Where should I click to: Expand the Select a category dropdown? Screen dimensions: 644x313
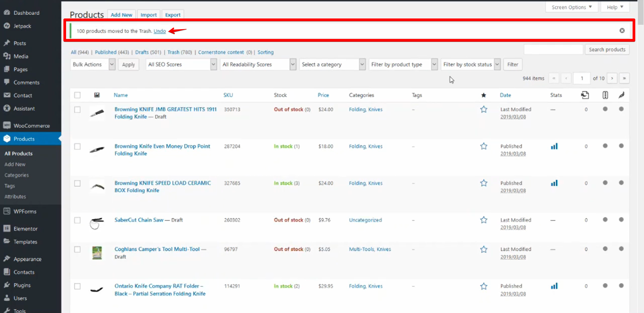[332, 64]
